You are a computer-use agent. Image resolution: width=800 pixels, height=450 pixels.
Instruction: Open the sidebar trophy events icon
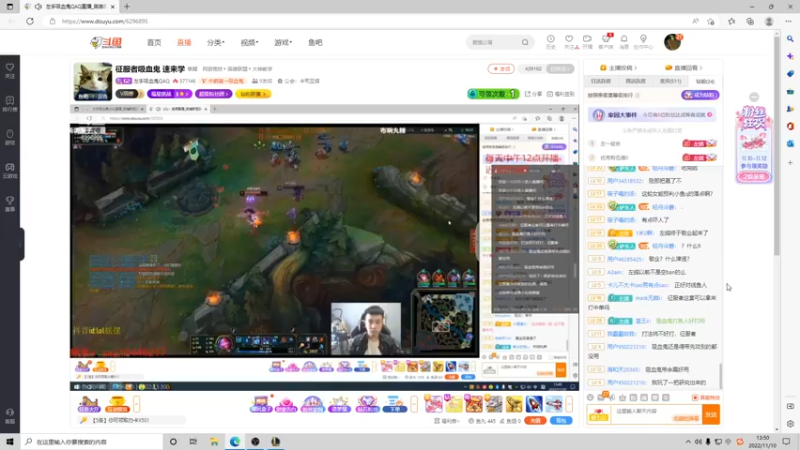click(10, 203)
